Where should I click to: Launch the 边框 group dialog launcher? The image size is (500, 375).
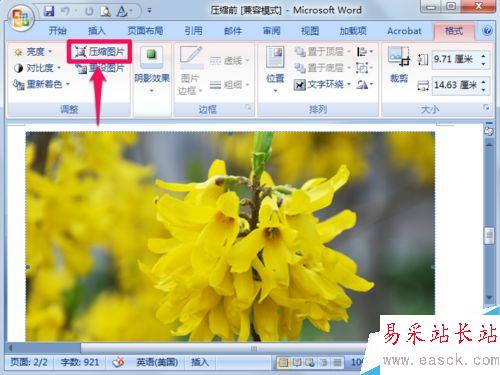[x=248, y=108]
